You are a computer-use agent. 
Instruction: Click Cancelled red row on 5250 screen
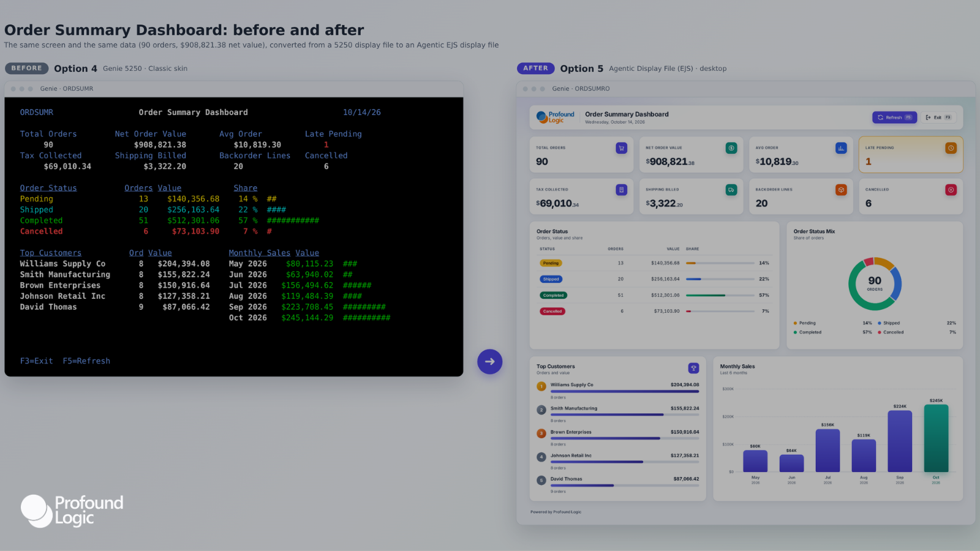[x=146, y=231]
